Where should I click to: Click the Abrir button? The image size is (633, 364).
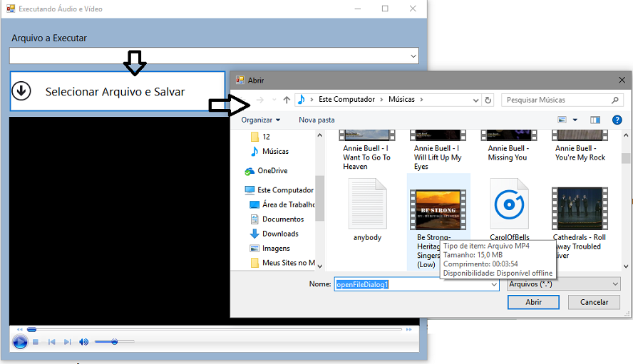tap(533, 302)
